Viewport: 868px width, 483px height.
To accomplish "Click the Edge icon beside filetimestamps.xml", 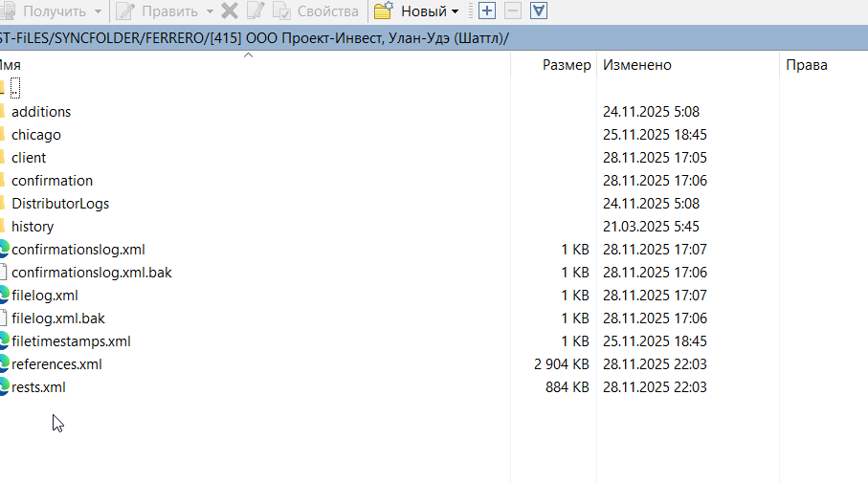I will 4,340.
